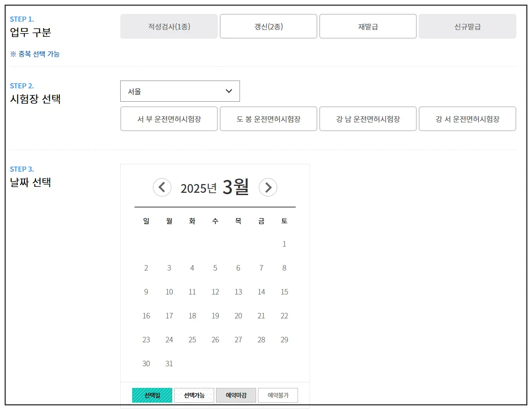Choose the 재발급 service option

[368, 26]
